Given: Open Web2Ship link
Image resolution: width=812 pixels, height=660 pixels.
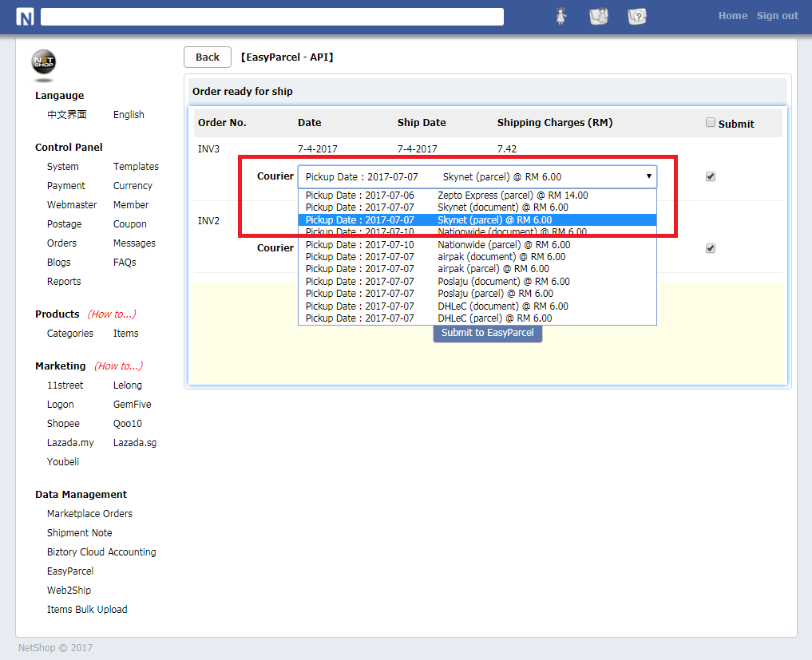Looking at the screenshot, I should (x=69, y=590).
